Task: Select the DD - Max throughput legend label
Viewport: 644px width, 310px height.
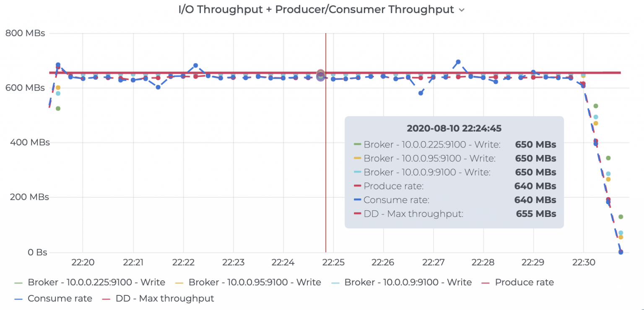Action: 165,298
